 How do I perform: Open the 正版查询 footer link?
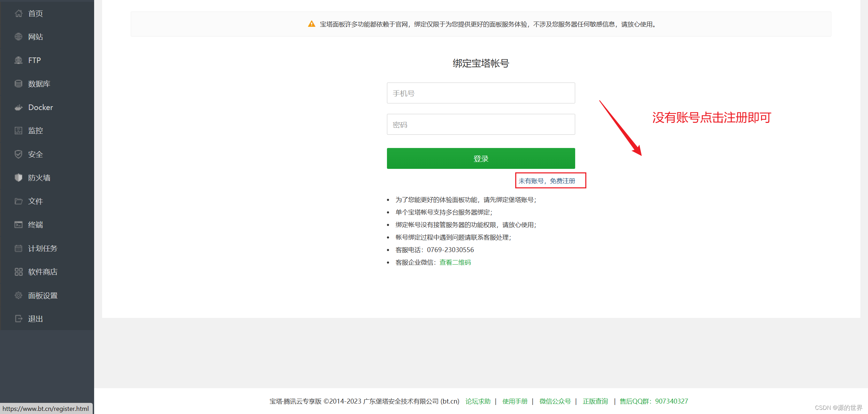coord(595,401)
